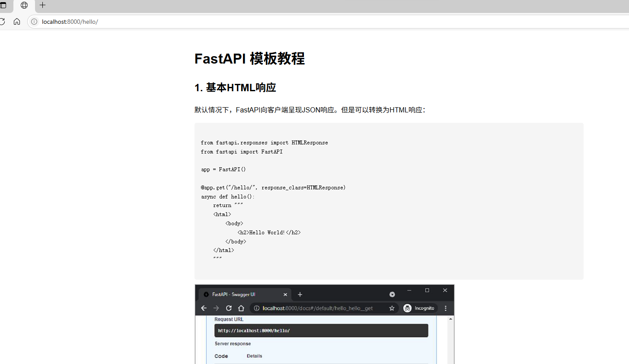Maximize the Swagger UI window in screenshot
This screenshot has width=629, height=364.
427,291
